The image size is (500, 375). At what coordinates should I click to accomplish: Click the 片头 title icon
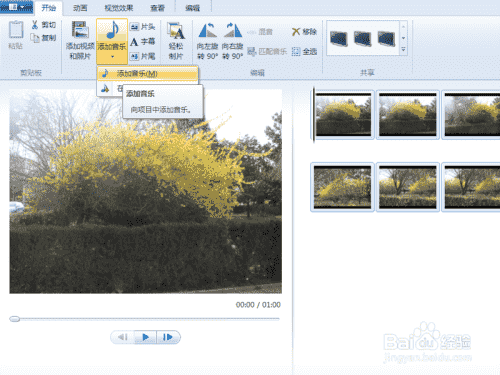coord(134,27)
